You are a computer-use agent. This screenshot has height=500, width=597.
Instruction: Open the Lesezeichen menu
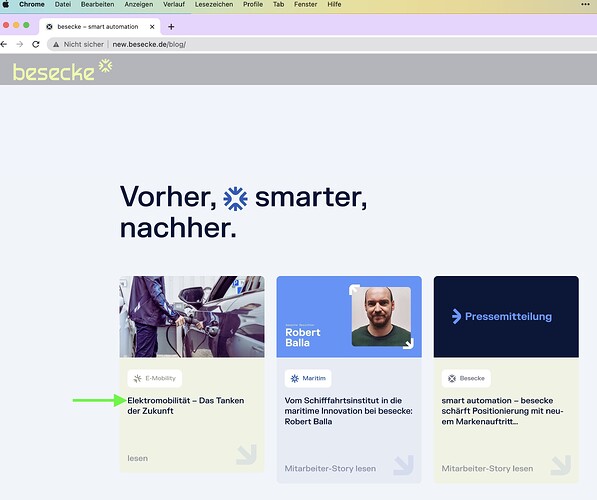point(214,4)
